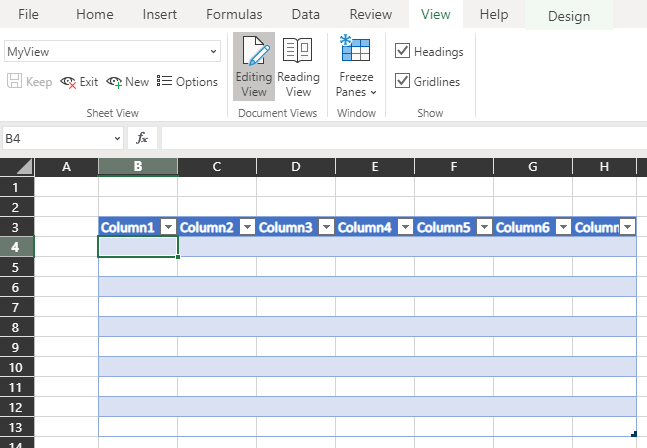The width and height of the screenshot is (647, 448).
Task: Open the File menu
Action: [x=28, y=14]
